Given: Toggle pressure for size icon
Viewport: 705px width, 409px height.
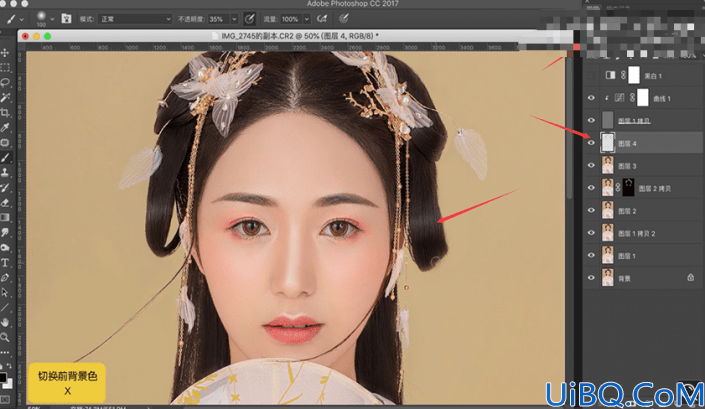Looking at the screenshot, I should coord(344,19).
